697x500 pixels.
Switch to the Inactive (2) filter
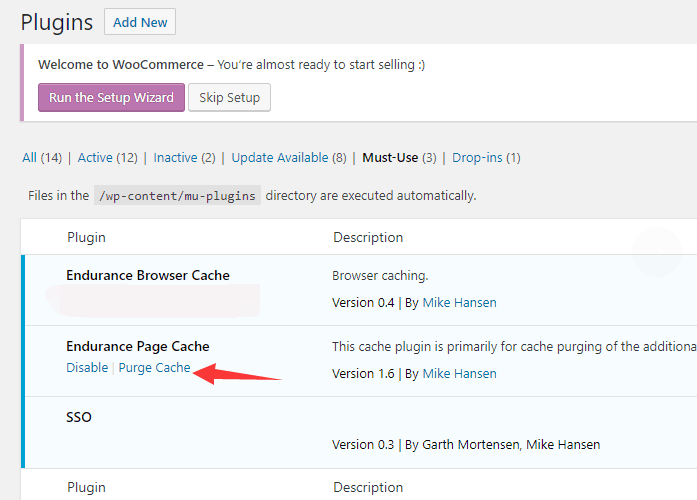point(184,158)
